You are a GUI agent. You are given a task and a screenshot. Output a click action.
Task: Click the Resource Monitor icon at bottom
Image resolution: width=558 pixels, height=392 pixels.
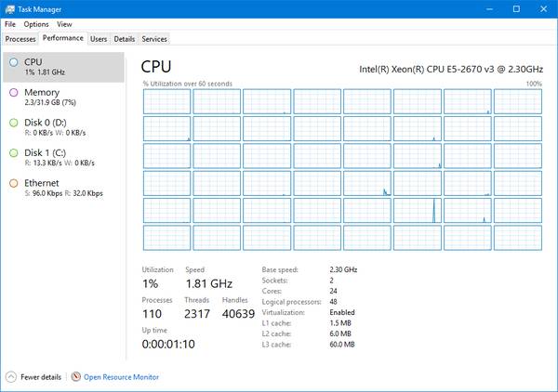click(77, 377)
